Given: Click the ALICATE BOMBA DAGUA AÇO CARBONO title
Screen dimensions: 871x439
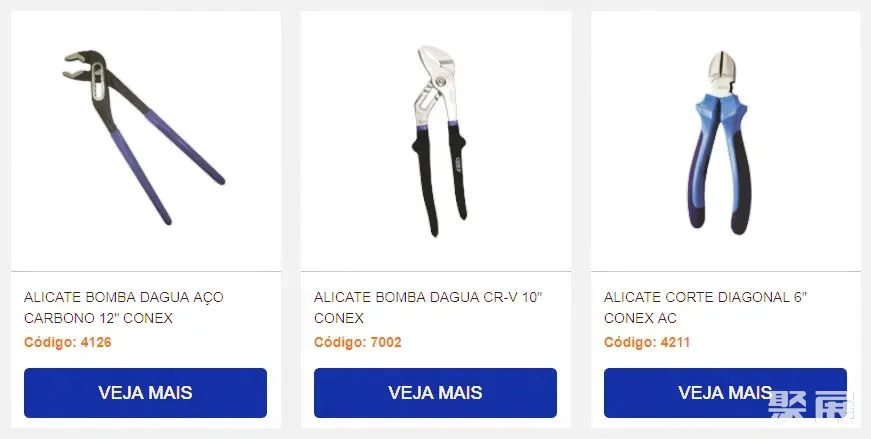Looking at the screenshot, I should (x=123, y=307).
